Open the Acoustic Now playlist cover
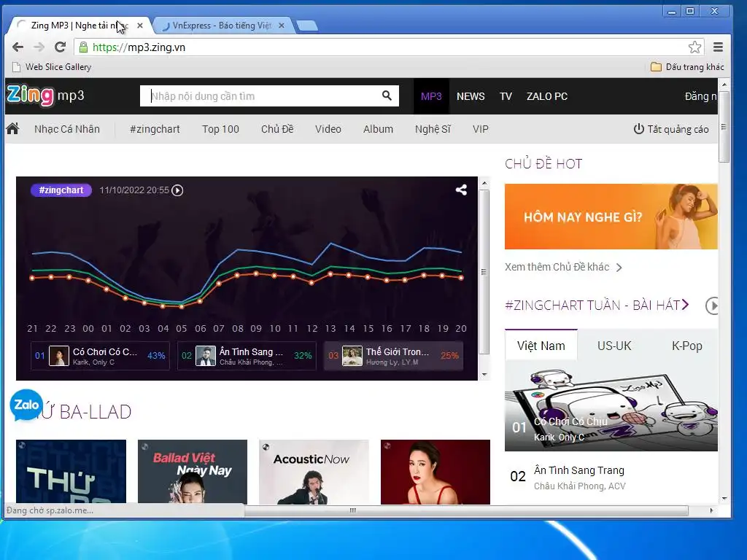 314,472
